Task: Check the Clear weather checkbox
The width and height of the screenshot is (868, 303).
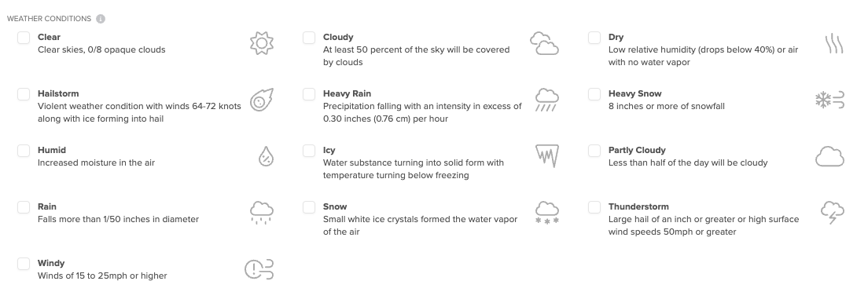Action: tap(24, 38)
